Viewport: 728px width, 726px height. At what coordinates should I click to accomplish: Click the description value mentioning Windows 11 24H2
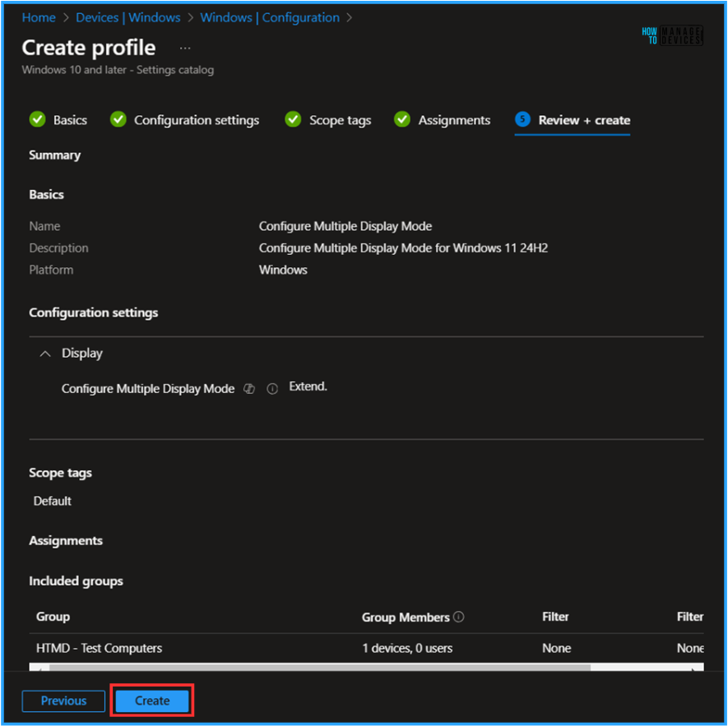point(403,247)
